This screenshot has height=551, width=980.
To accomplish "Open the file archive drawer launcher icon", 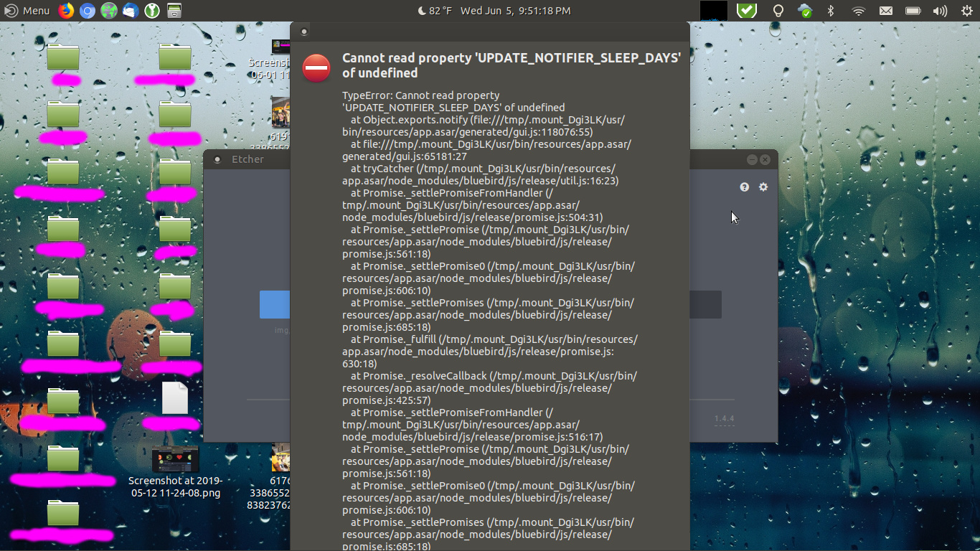I will point(174,11).
